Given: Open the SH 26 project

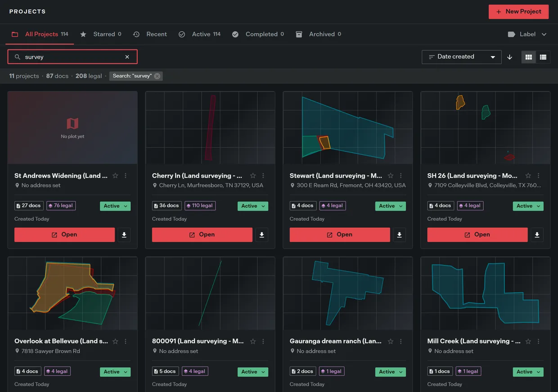Looking at the screenshot, I should 477,235.
